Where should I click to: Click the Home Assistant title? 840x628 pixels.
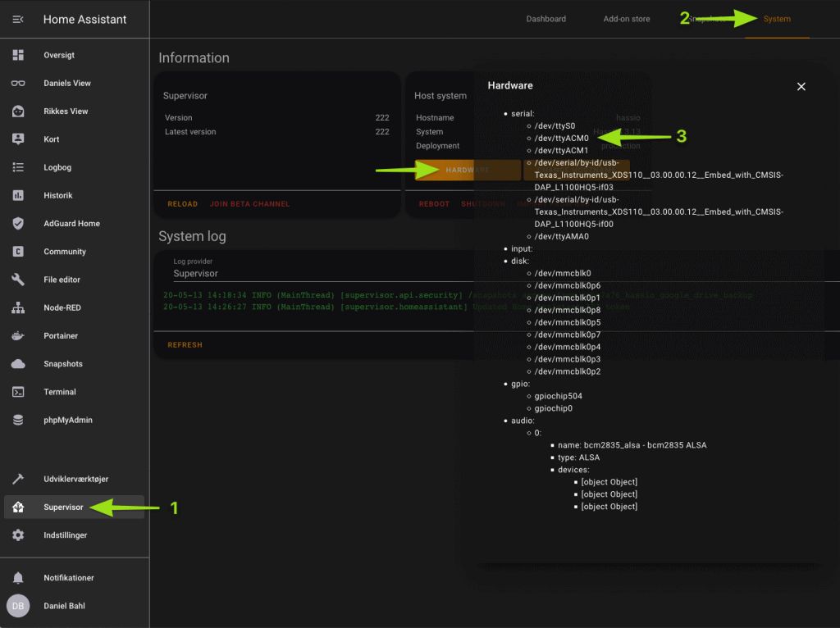[84, 20]
